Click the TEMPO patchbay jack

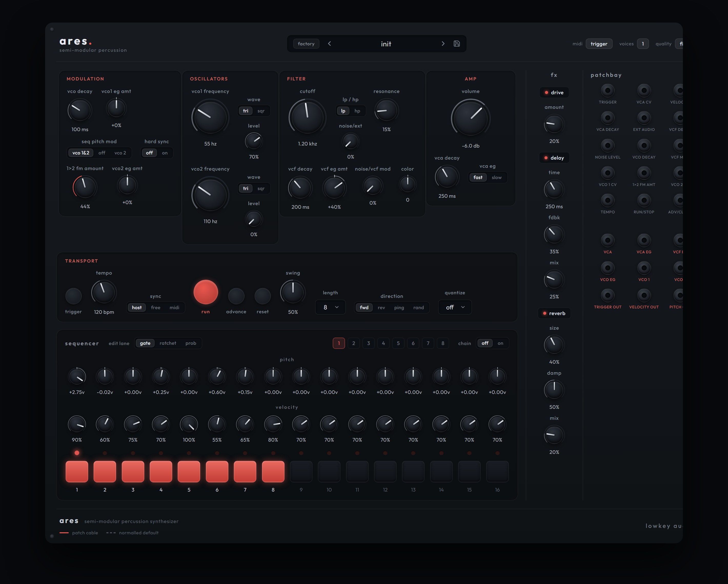click(x=608, y=200)
